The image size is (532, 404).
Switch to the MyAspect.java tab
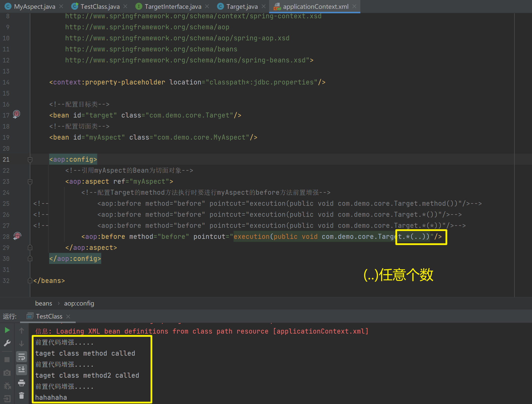click(x=34, y=7)
